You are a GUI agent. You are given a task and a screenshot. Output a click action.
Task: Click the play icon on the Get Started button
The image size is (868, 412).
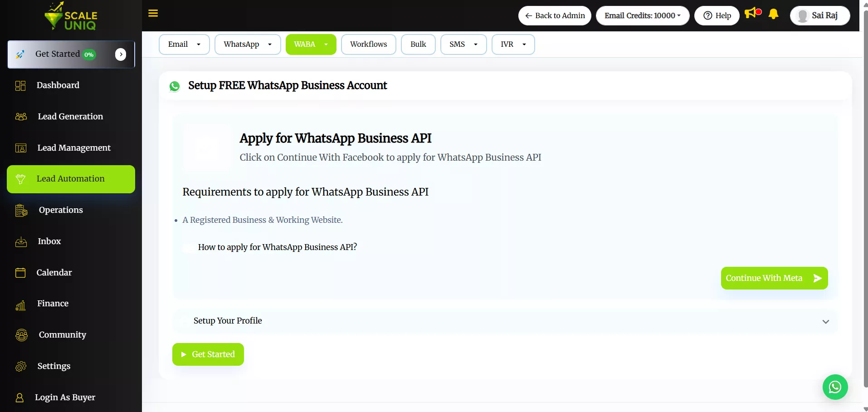coord(184,354)
